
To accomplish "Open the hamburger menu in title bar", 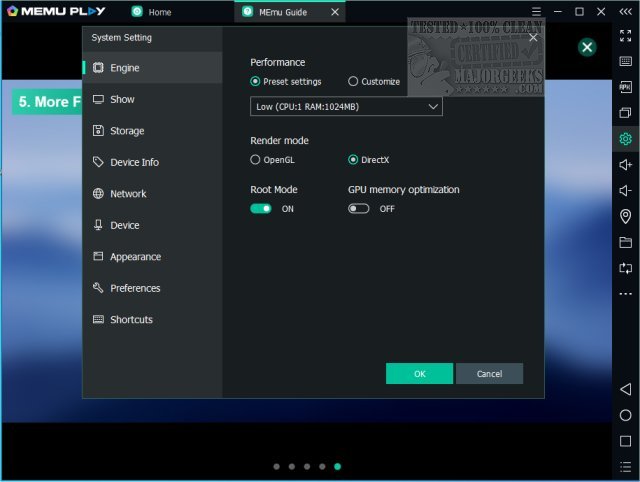I will pos(536,11).
